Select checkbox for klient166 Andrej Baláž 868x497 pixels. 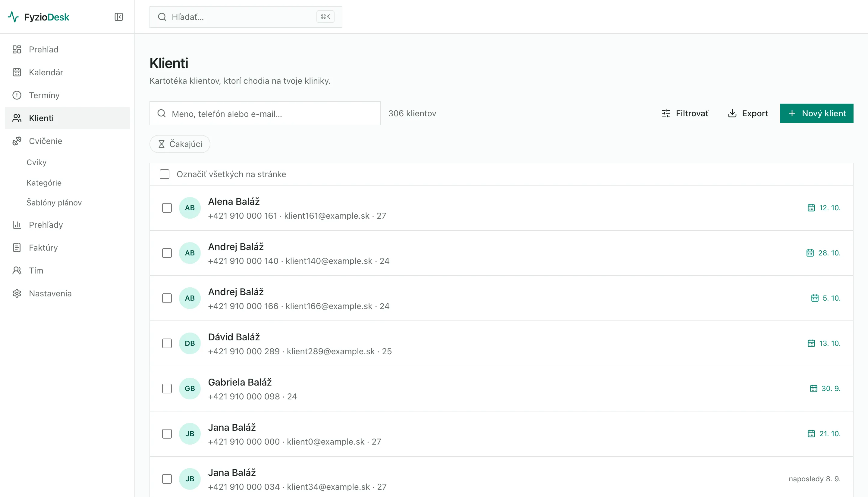(167, 298)
